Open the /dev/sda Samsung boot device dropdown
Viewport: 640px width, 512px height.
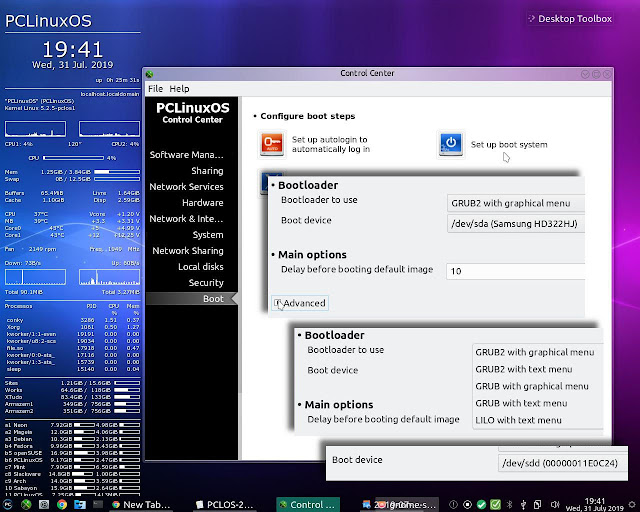tap(516, 224)
